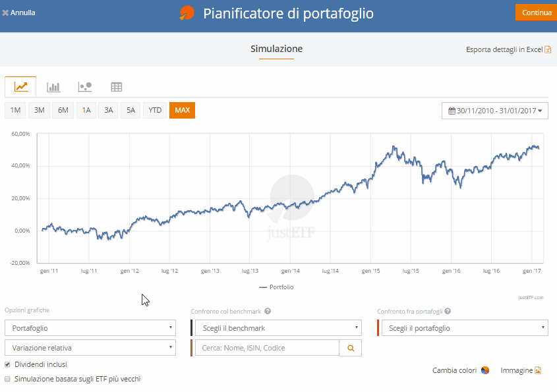Select the 1A time range tab
Screen dimensions: 557x392
[86, 110]
